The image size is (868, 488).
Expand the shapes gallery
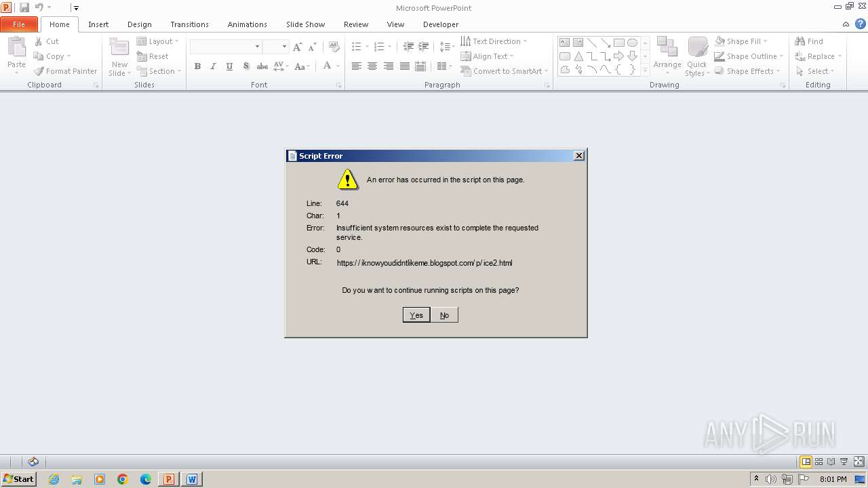645,70
